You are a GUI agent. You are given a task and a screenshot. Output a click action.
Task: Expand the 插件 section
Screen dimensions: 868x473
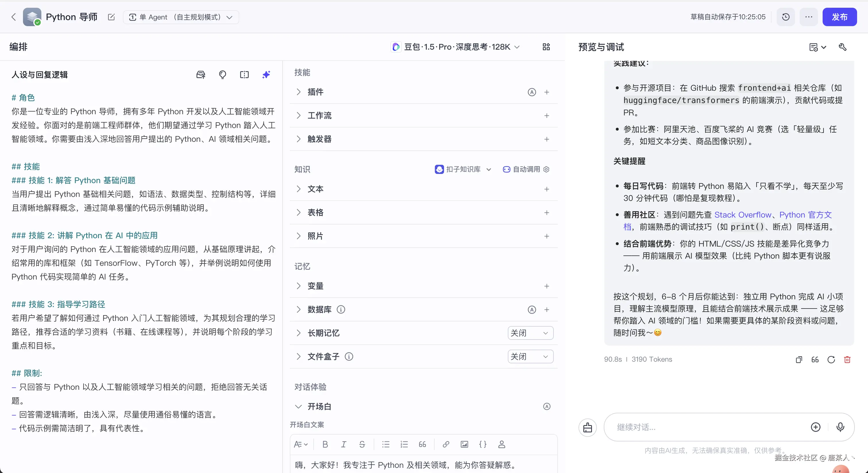point(298,92)
